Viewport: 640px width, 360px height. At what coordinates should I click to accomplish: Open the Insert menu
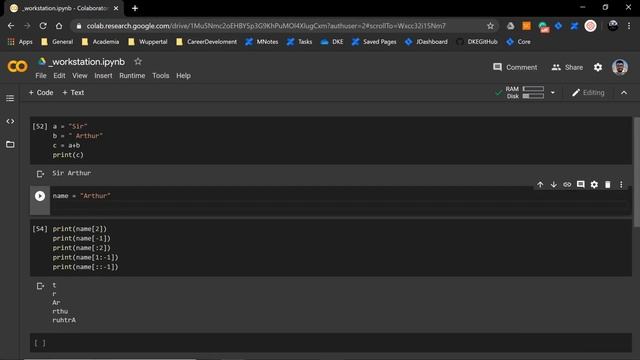(103, 76)
